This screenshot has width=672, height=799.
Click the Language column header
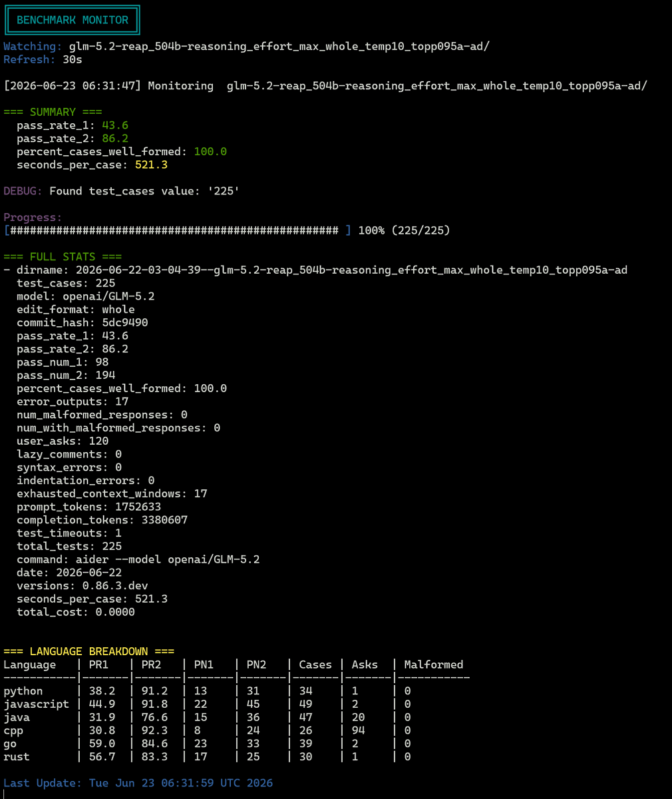click(30, 665)
